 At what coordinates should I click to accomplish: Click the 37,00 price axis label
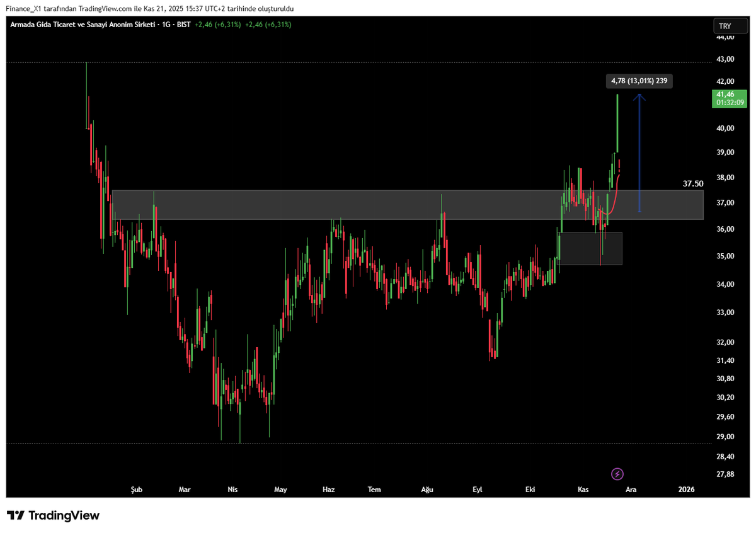click(x=725, y=203)
